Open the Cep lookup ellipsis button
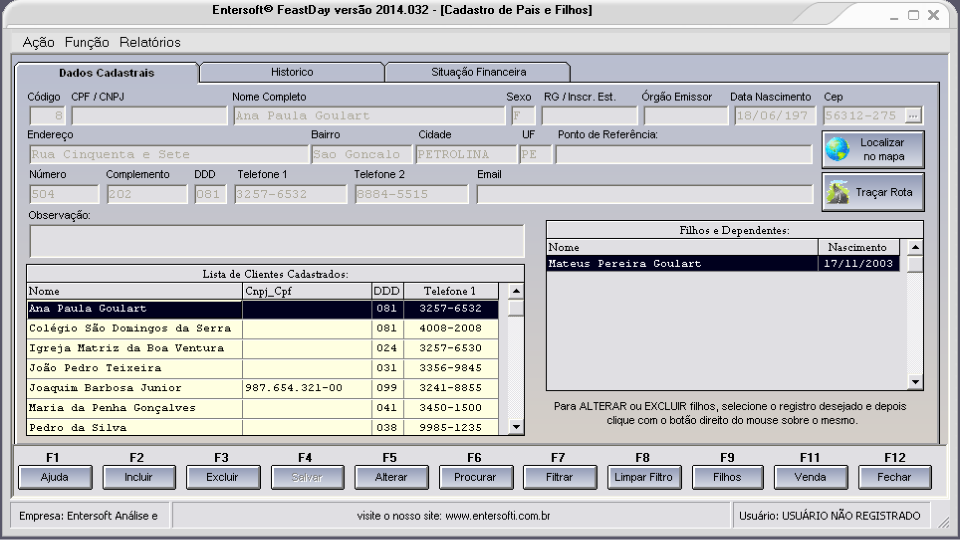This screenshot has width=960, height=540. click(913, 115)
